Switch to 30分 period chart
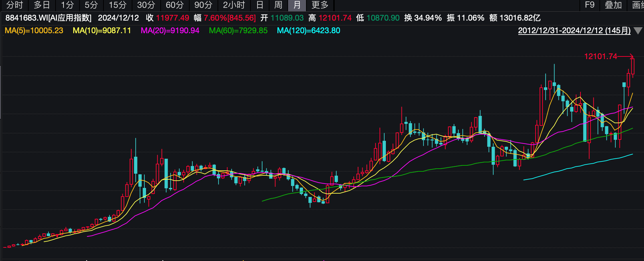Image resolution: width=644 pixels, height=261 pixels. pyautogui.click(x=146, y=5)
